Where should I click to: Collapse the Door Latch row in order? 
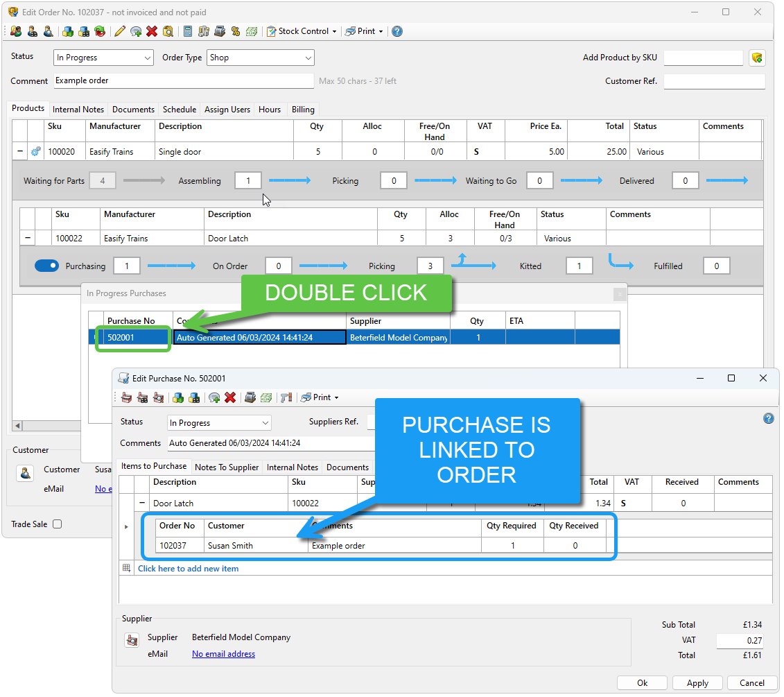click(x=28, y=238)
